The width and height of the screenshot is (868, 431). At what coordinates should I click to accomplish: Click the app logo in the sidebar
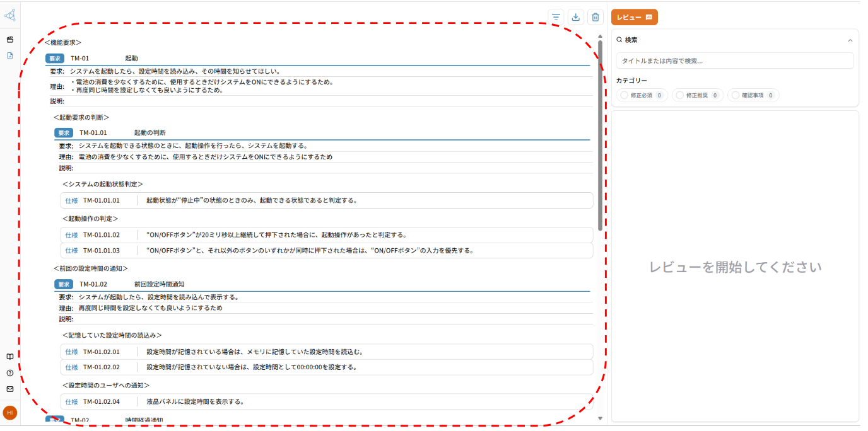pos(10,14)
